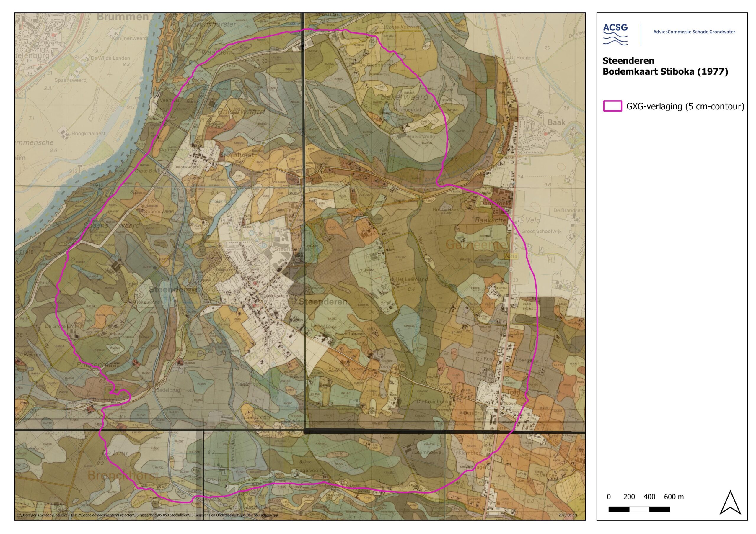Click the 200 scale bar label
Image resolution: width=756 pixels, height=534 pixels.
629,497
